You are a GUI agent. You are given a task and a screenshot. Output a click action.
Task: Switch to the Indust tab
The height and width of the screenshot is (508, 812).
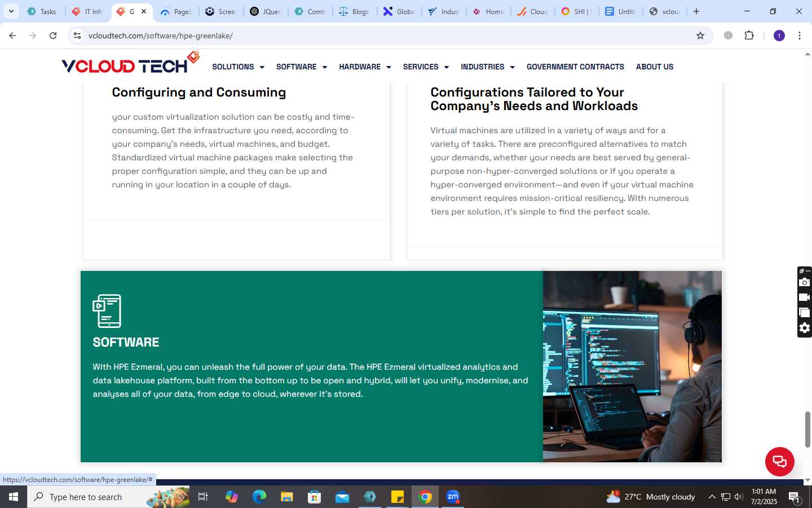[x=444, y=11]
